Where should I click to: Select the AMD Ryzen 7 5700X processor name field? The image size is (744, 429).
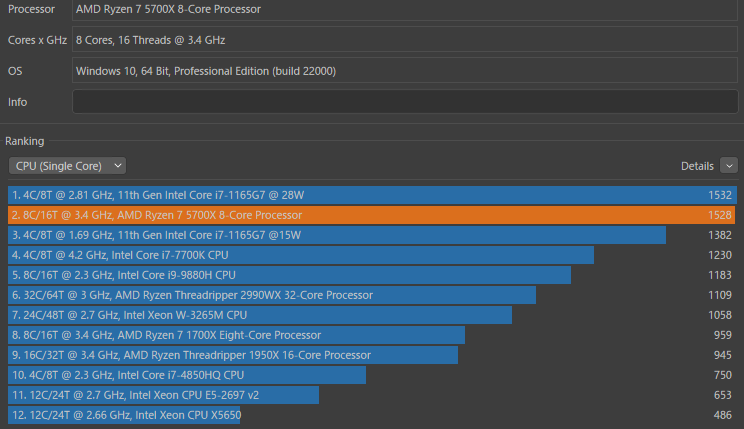tap(405, 9)
